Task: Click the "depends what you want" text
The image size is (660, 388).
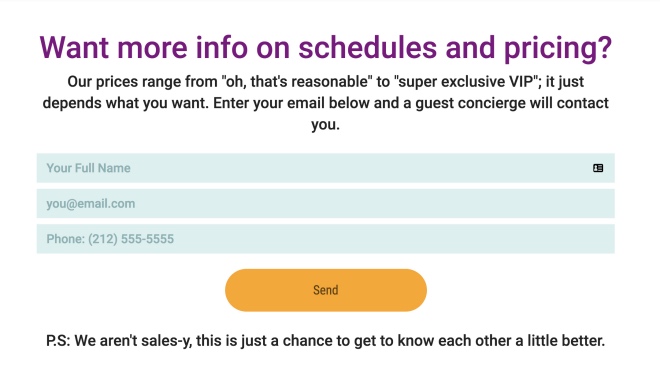Action: coord(125,104)
